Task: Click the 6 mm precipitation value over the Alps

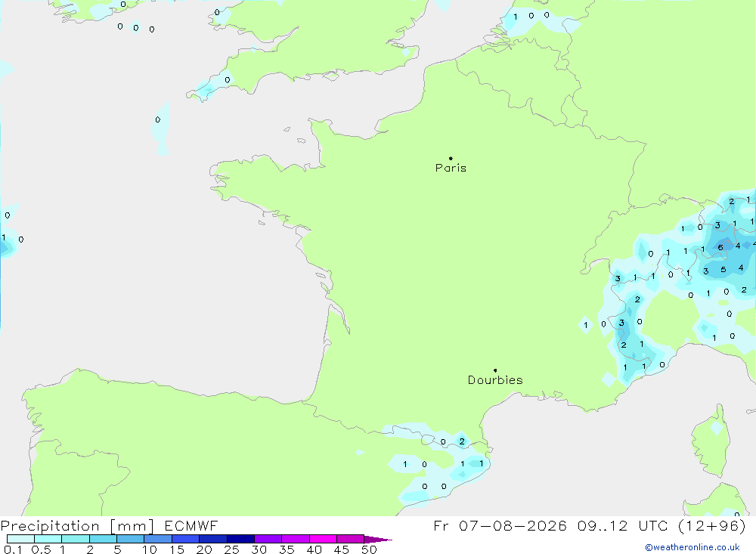Action: (720, 247)
